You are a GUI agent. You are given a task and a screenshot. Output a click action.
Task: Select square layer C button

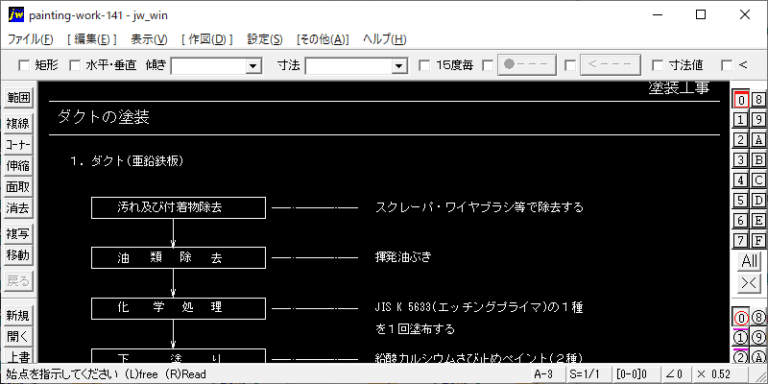[x=759, y=180]
